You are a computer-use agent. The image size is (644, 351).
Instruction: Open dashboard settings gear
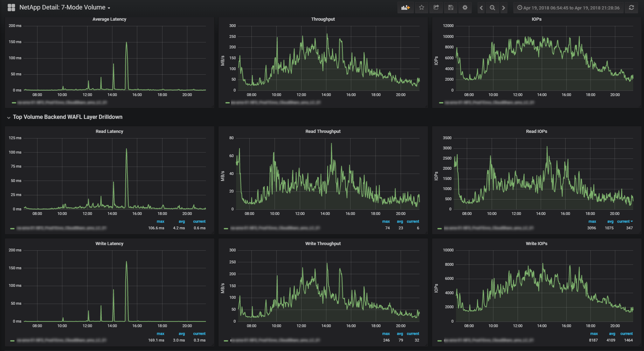pos(465,7)
